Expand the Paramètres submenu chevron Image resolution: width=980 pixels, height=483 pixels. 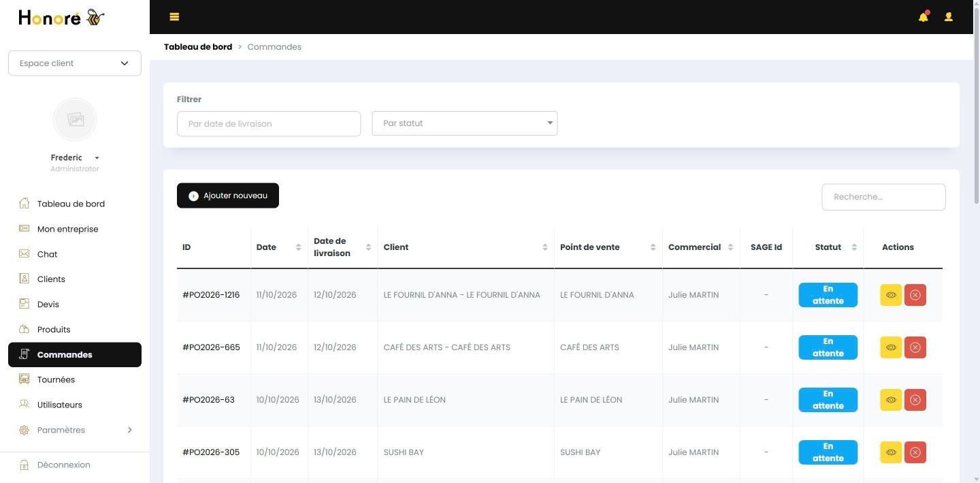click(x=129, y=430)
